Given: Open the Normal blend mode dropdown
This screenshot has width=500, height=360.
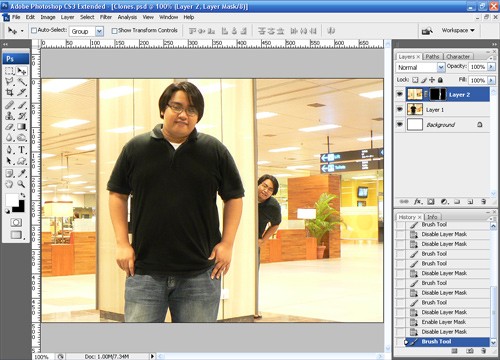Looking at the screenshot, I should coord(441,67).
